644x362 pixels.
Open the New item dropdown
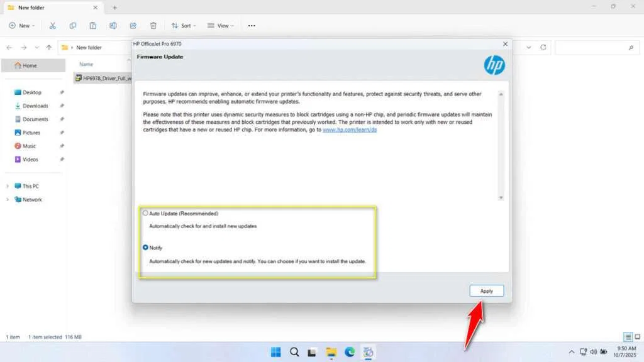tap(22, 25)
